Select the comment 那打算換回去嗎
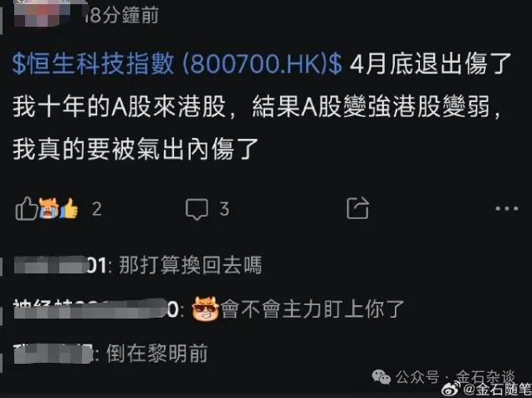The width and height of the screenshot is (532, 398). click(191, 265)
